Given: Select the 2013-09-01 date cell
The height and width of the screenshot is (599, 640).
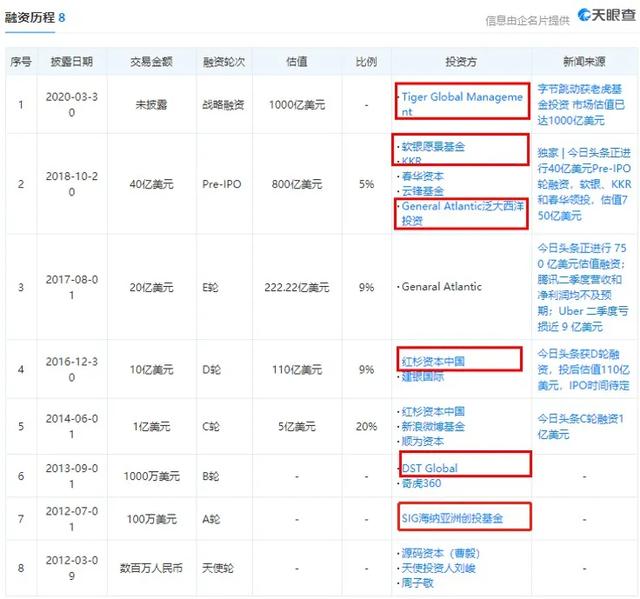Looking at the screenshot, I should tap(72, 476).
